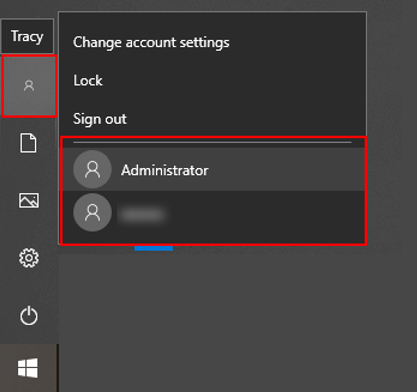Click the Administrator name label
This screenshot has width=417, height=392.
point(165,170)
